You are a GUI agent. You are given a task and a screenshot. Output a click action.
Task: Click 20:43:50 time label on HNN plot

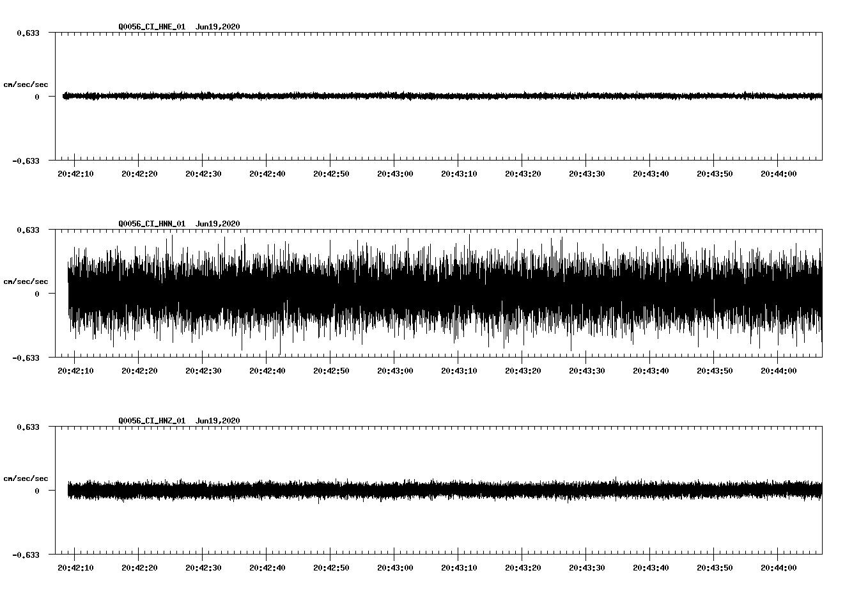715,371
